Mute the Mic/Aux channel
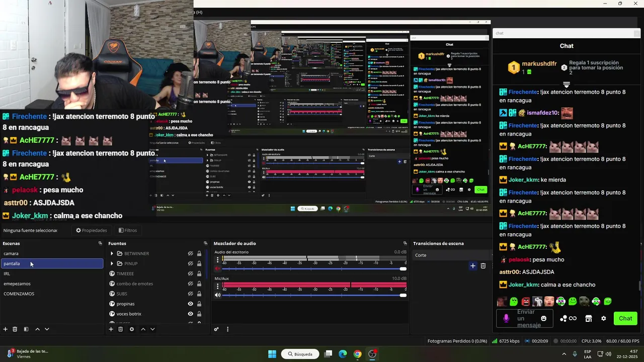This screenshot has width=644, height=362. point(217,295)
